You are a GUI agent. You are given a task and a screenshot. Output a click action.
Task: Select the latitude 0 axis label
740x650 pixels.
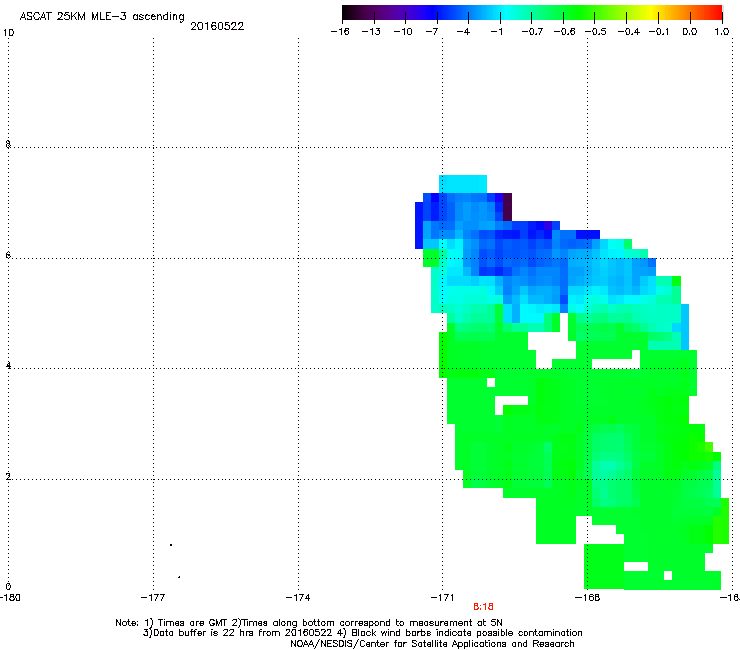8,587
